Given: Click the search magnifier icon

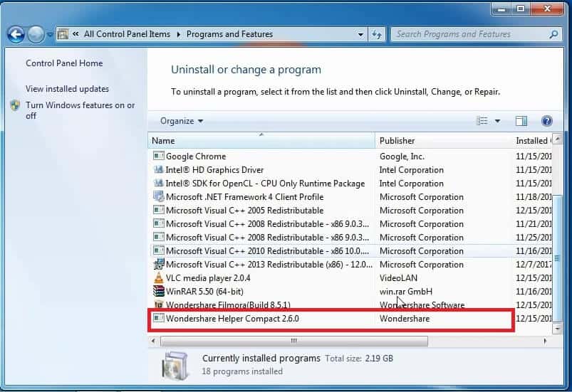Looking at the screenshot, I should pos(553,34).
